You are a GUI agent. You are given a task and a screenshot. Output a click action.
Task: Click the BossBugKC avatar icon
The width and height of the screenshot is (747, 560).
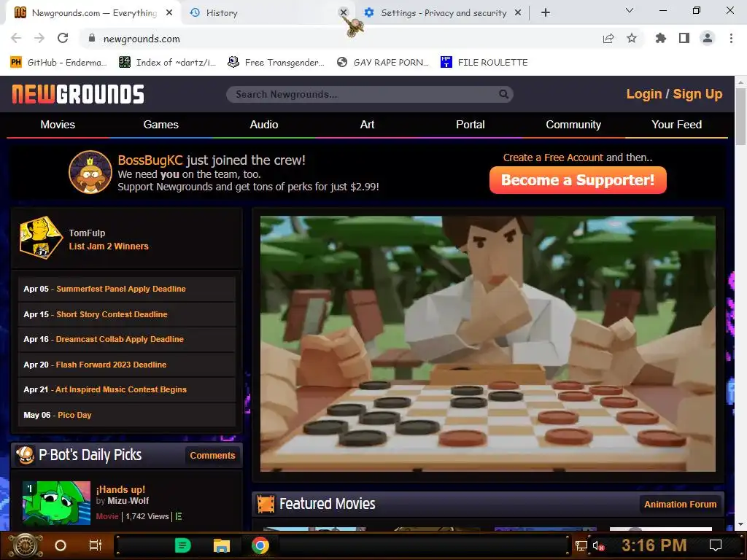tap(90, 172)
